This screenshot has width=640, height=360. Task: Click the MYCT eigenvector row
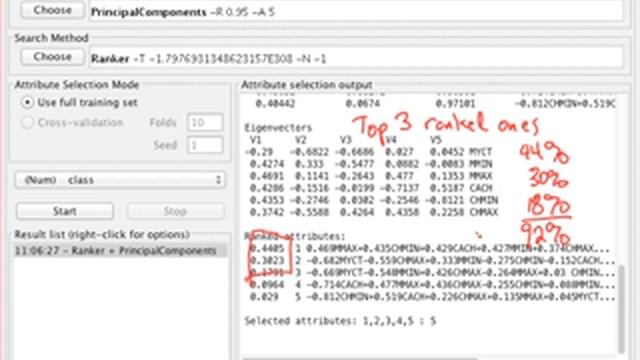[x=369, y=152]
